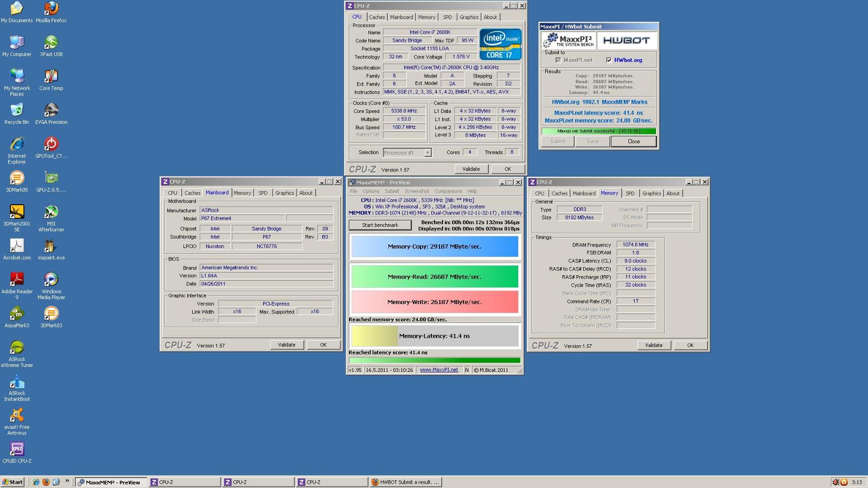Open 3DMark05 desktop shortcut
Image resolution: width=868 pixels, height=488 pixels.
16,181
